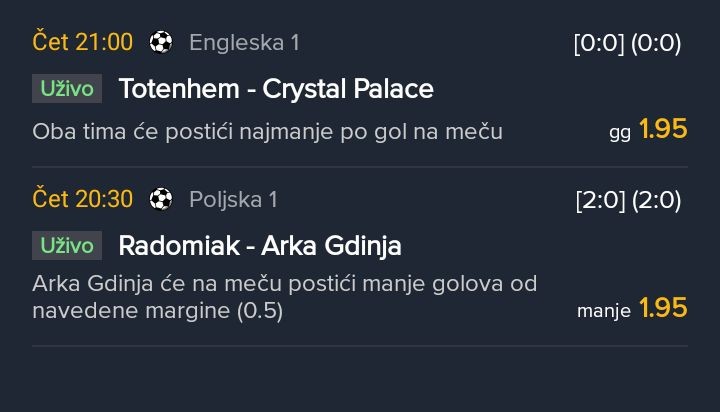Click the 1.95 odds for gg bet

[663, 129]
